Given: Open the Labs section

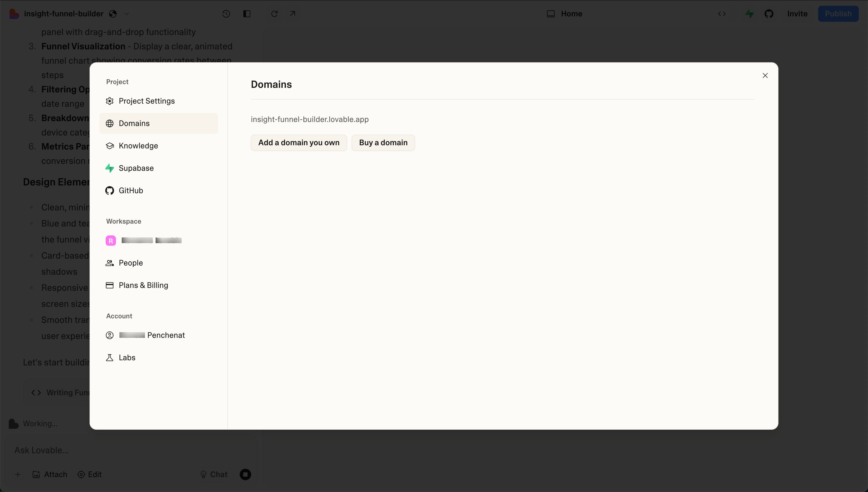Looking at the screenshot, I should [x=158, y=357].
